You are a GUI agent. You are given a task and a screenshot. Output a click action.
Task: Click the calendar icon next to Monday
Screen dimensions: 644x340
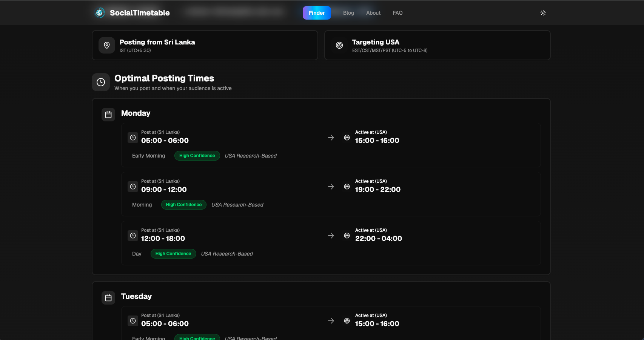pyautogui.click(x=108, y=115)
